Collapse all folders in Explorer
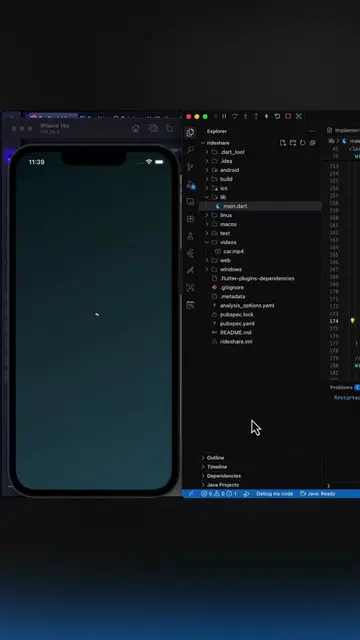 point(312,143)
